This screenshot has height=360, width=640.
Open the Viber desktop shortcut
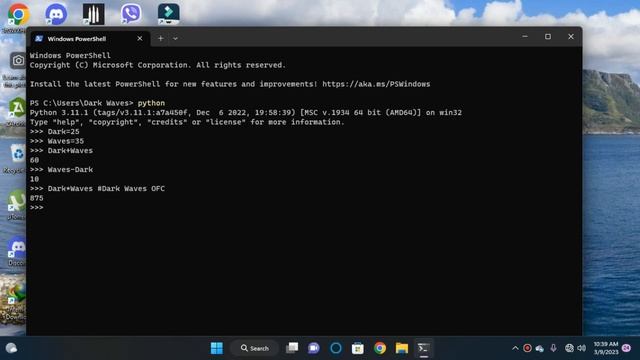(x=131, y=13)
